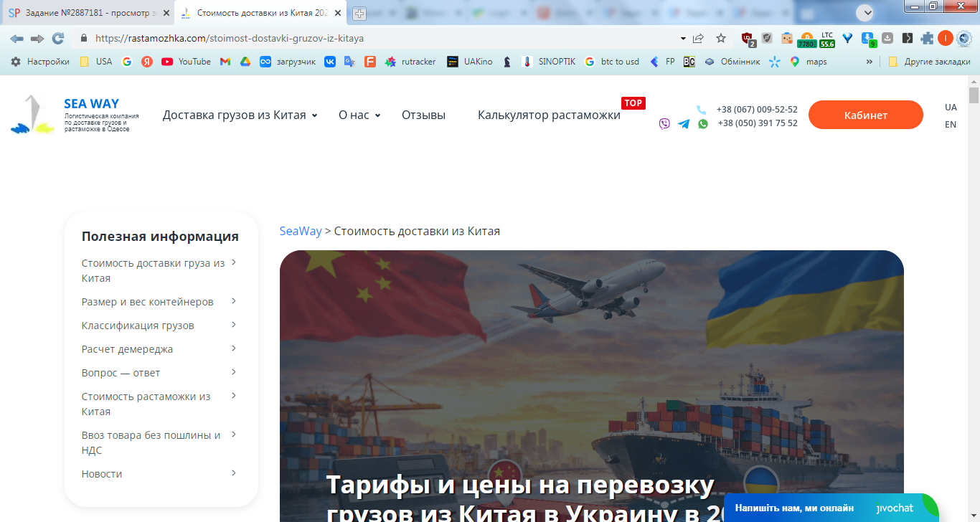Open the orange profile avatar
Screen dimensions: 980x522
(x=946, y=38)
